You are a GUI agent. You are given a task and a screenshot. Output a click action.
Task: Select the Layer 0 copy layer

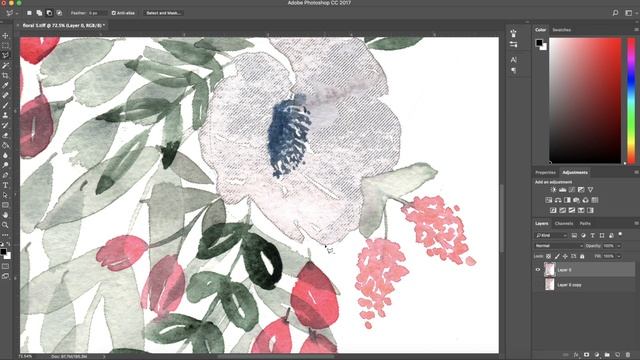click(x=584, y=284)
